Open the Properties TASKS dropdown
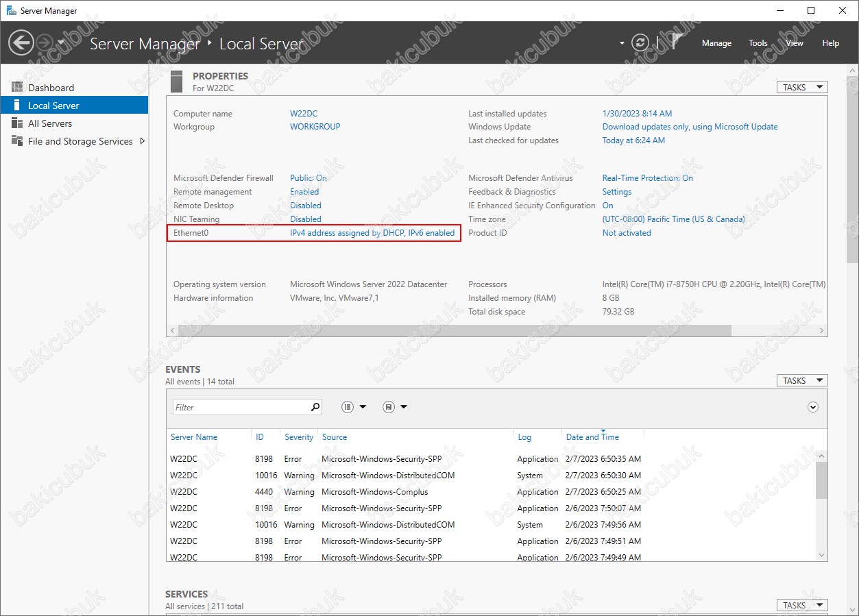 pyautogui.click(x=801, y=87)
